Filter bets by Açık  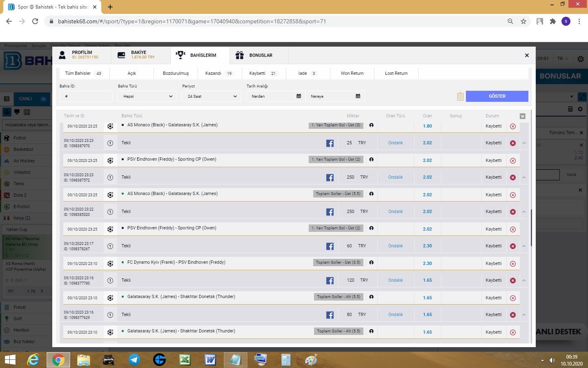pyautogui.click(x=131, y=73)
